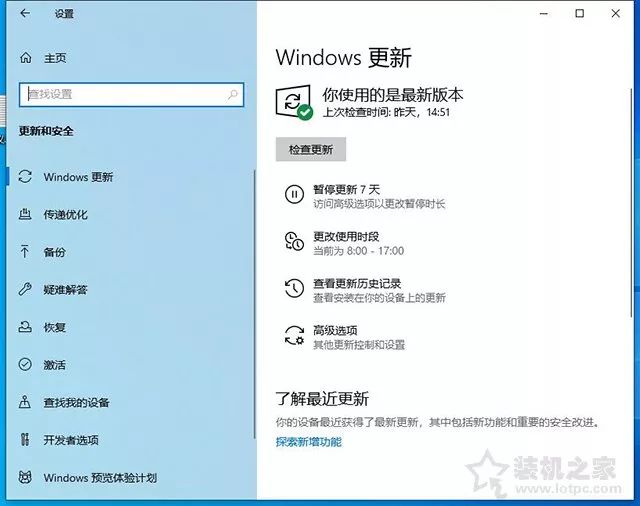Open the 备份 settings page

[55, 252]
